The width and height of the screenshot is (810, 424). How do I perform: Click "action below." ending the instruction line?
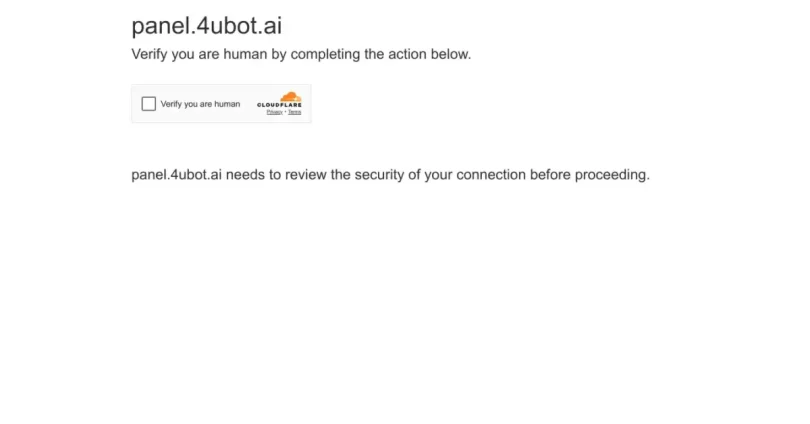436,54
